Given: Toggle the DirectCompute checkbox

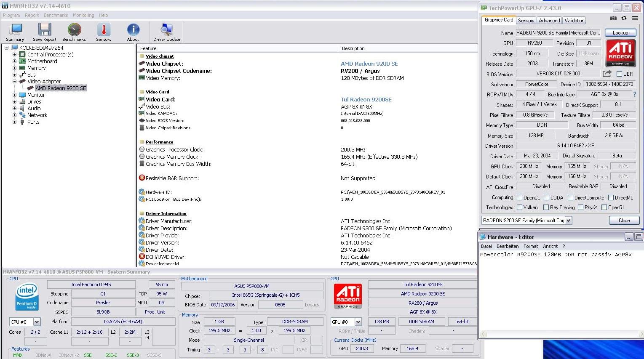Looking at the screenshot, I should (570, 197).
